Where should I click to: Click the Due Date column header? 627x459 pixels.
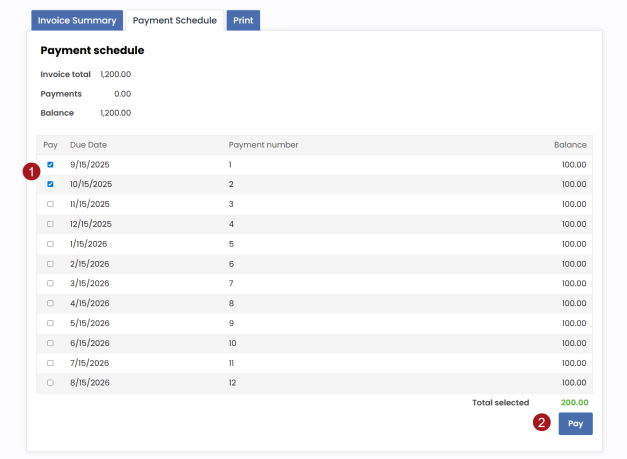point(87,145)
